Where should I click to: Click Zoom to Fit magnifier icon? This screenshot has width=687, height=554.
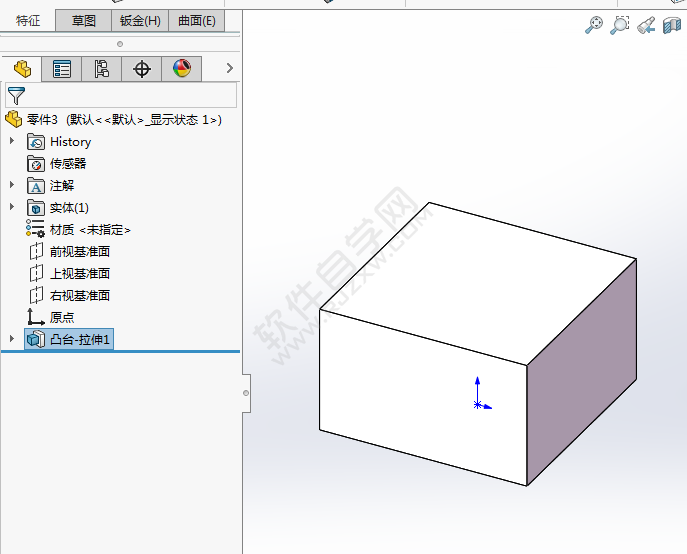594,25
